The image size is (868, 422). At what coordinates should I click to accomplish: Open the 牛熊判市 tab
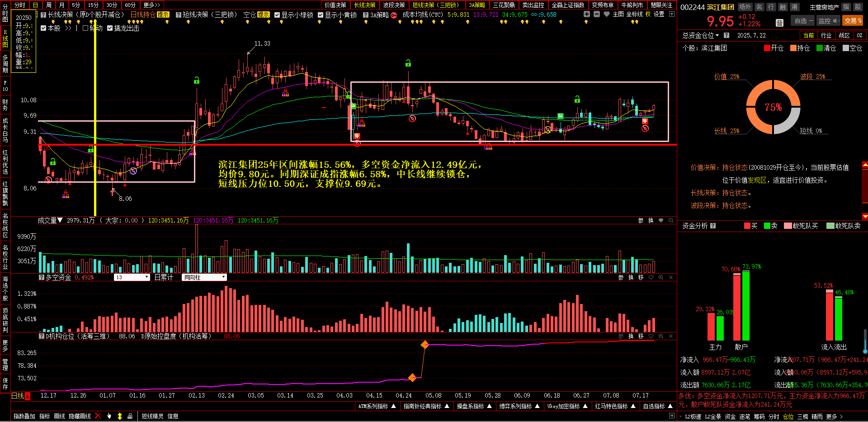[x=632, y=5]
